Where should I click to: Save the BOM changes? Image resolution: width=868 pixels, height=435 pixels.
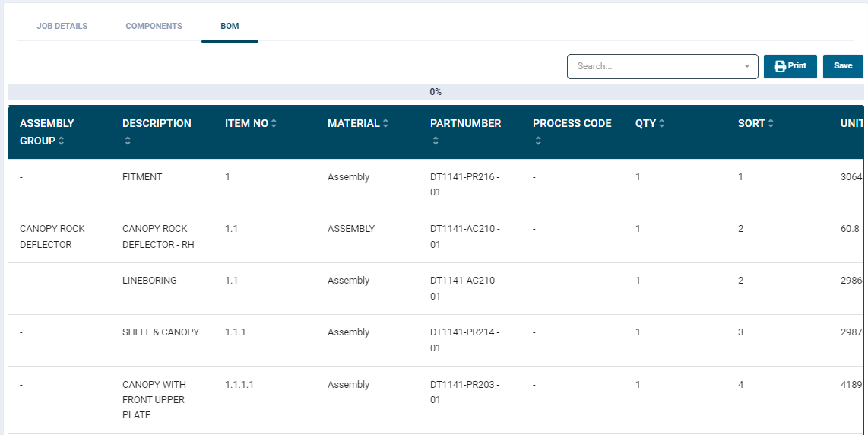pos(843,66)
